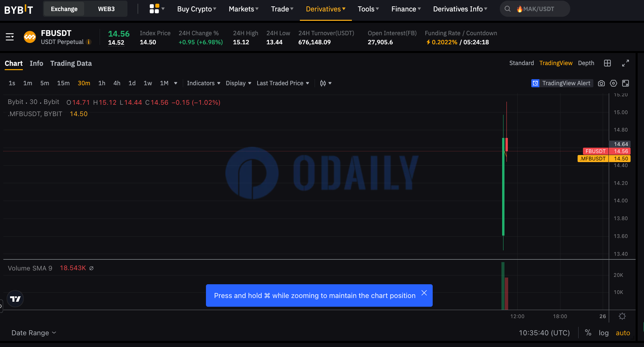Screen dimensions: 644x347
Task: Open the Buy Crypto dropdown
Action: [x=197, y=9]
